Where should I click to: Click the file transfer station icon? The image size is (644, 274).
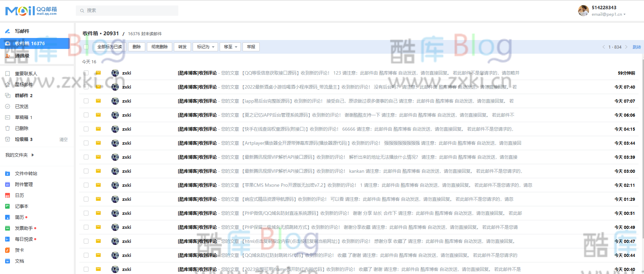(8, 173)
